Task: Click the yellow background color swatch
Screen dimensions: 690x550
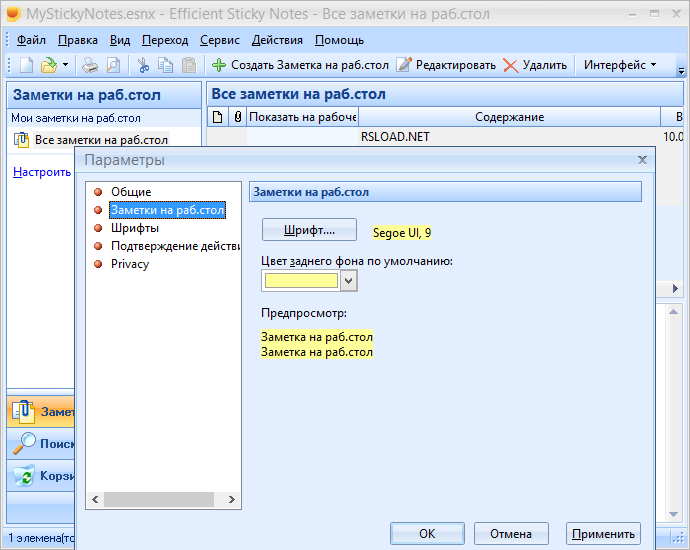Action: coord(301,281)
